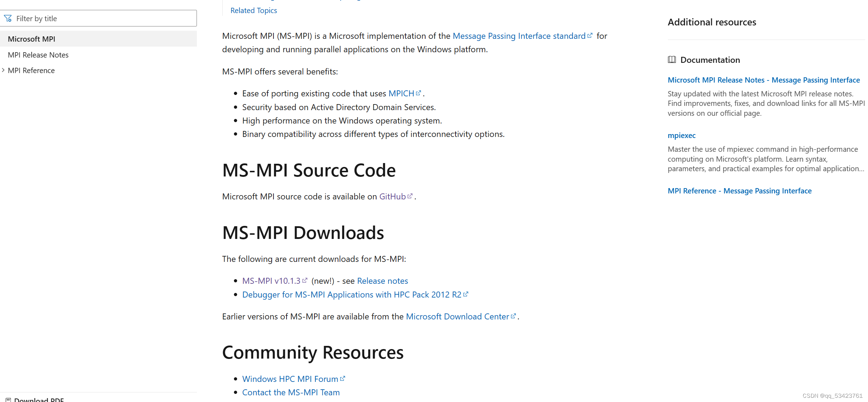Open Microsoft MPI Release Notes resource link
This screenshot has width=868, height=402.
coord(764,80)
